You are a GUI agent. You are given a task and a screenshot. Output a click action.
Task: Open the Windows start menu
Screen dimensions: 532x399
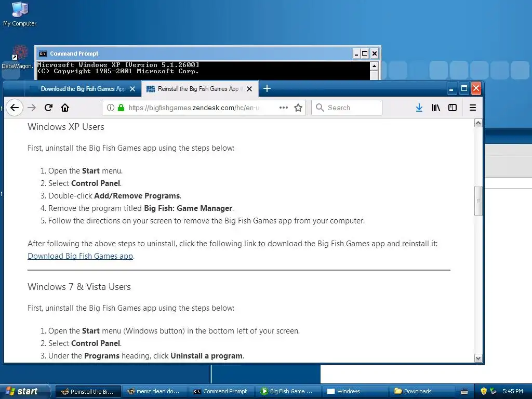pos(25,391)
